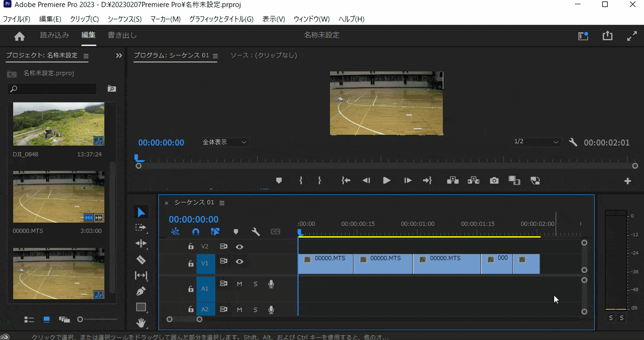Open the DJI_0848 clip thumbnail
Image resolution: width=644 pixels, height=340 pixels.
[58, 124]
